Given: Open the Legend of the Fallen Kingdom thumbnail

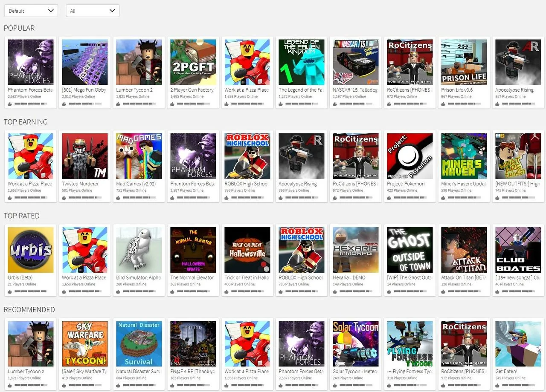Looking at the screenshot, I should (302, 62).
